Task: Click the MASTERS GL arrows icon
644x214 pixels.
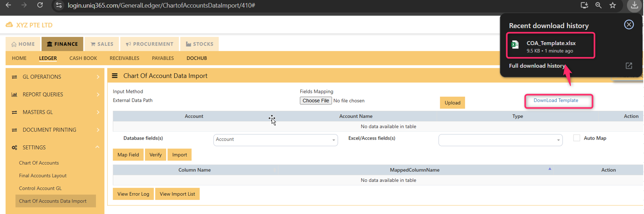Action: [x=14, y=112]
